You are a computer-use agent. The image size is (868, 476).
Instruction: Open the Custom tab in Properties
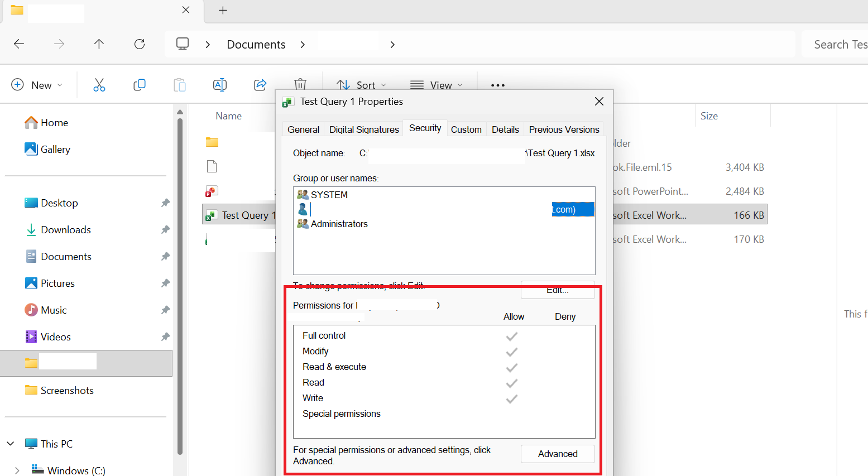coord(466,129)
